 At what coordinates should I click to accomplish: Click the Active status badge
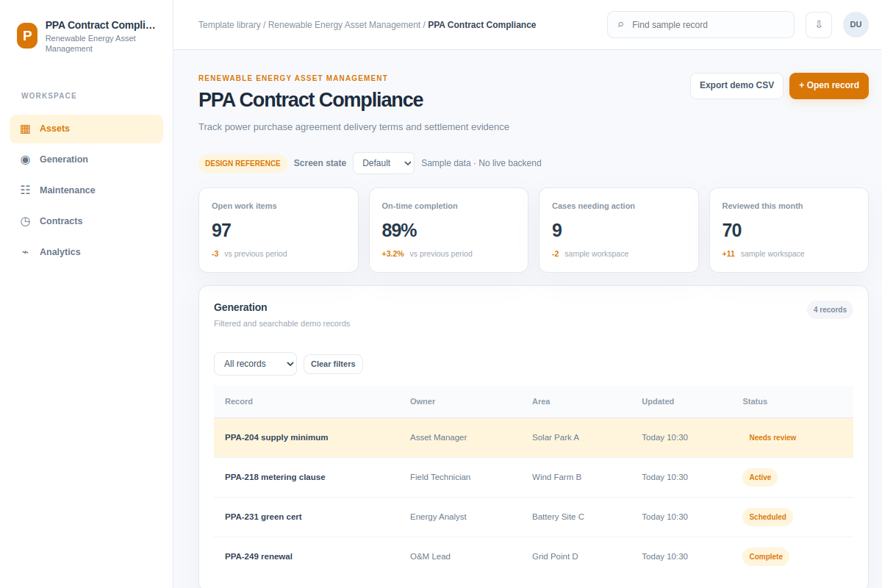pos(760,477)
